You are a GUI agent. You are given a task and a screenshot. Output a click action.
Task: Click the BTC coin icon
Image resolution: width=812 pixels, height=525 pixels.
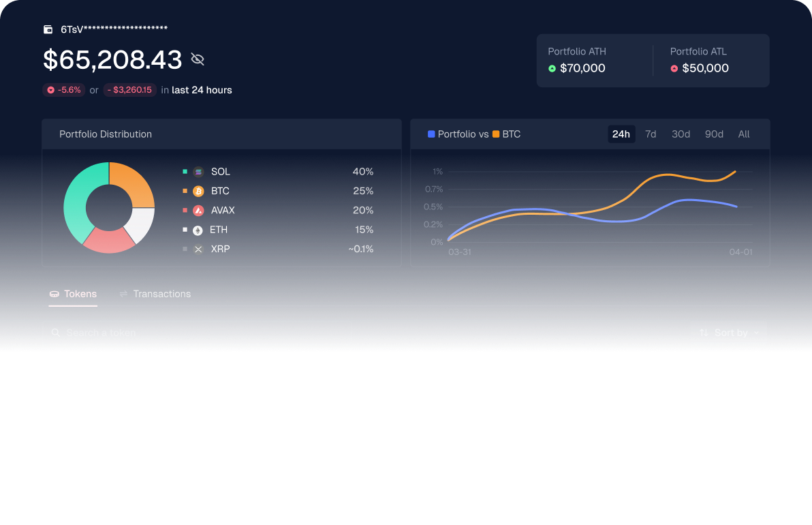(x=198, y=191)
